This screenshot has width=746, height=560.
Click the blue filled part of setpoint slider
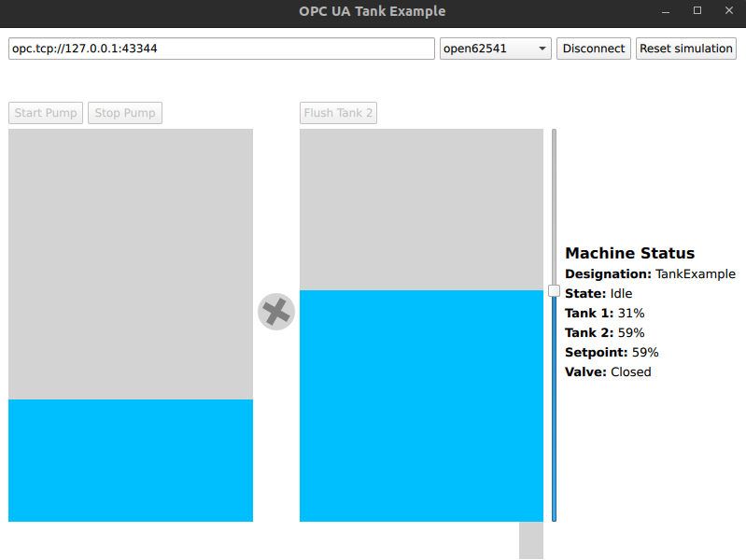554,411
